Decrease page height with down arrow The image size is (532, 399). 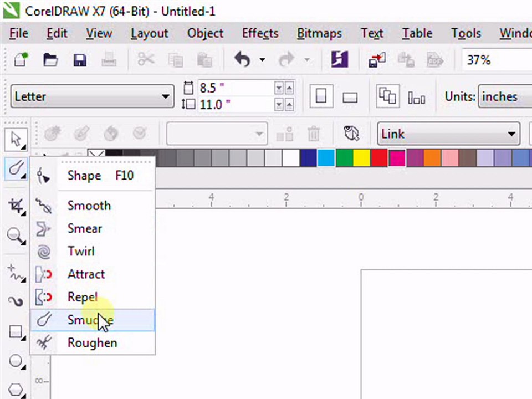[279, 105]
